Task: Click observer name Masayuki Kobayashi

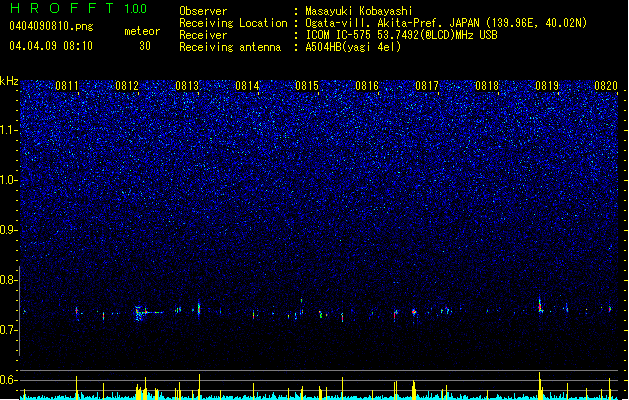Action: tap(359, 11)
